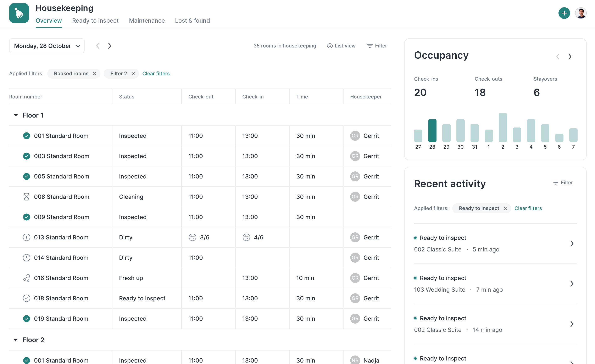Viewport: 595px width, 364px height.
Task: Clear filters for the rooms table
Action: [x=156, y=74]
